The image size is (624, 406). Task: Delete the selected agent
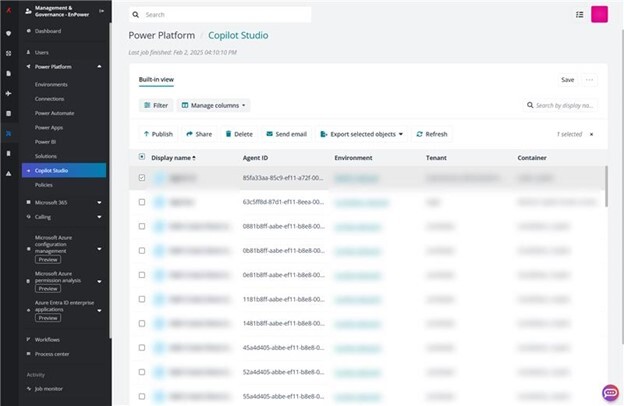tap(239, 134)
